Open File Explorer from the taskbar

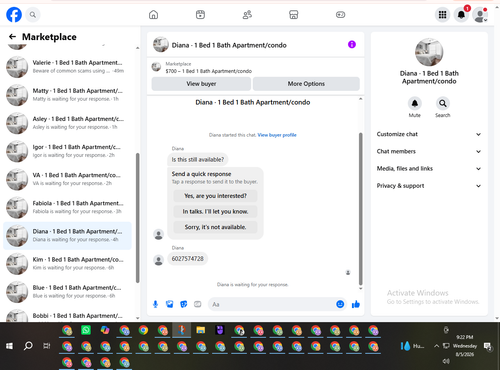[201, 330]
